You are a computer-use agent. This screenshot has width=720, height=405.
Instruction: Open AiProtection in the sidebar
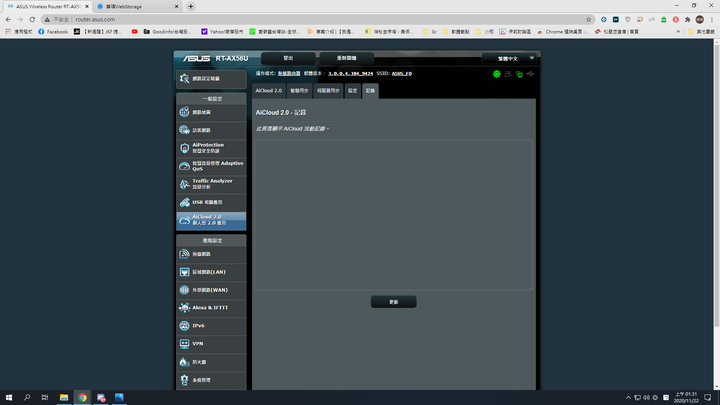(211, 148)
